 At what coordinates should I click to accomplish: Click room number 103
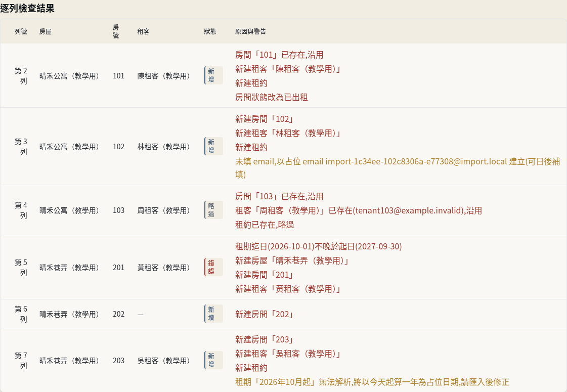point(118,210)
